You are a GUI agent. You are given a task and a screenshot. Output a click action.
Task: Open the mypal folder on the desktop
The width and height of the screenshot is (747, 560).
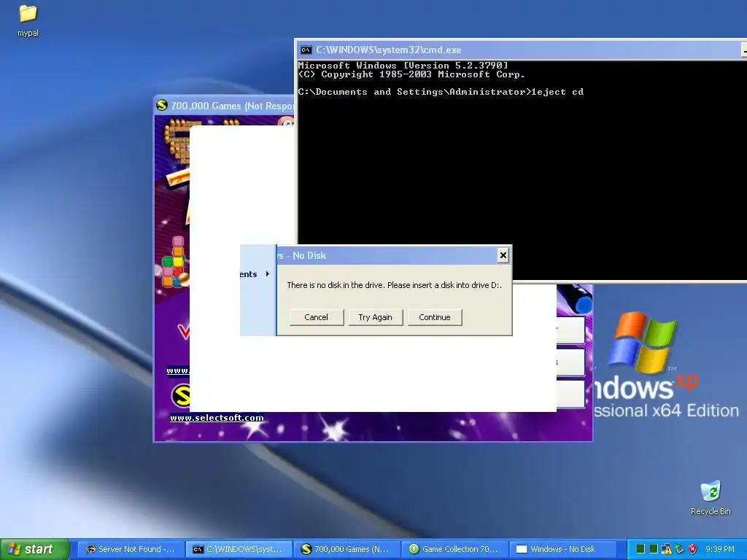click(x=28, y=20)
